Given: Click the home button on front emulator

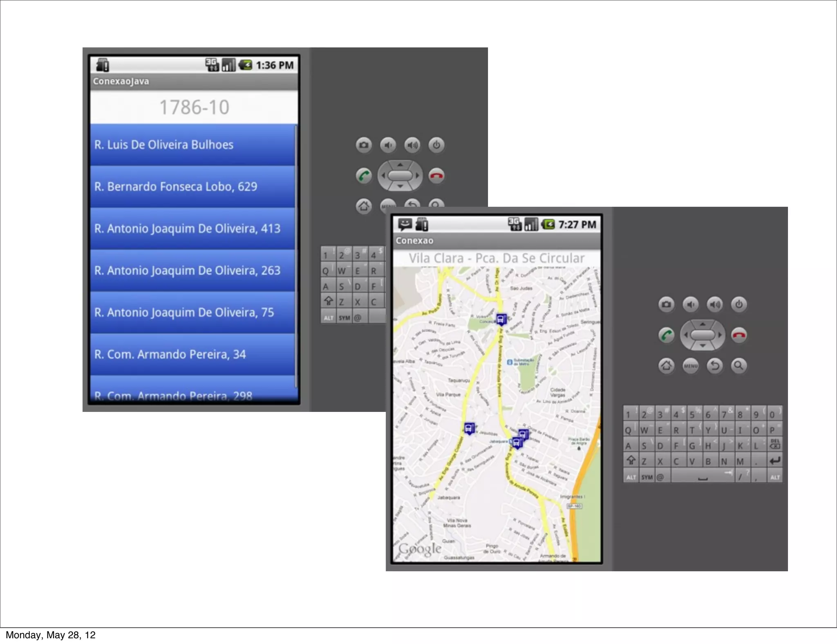Looking at the screenshot, I should (666, 365).
